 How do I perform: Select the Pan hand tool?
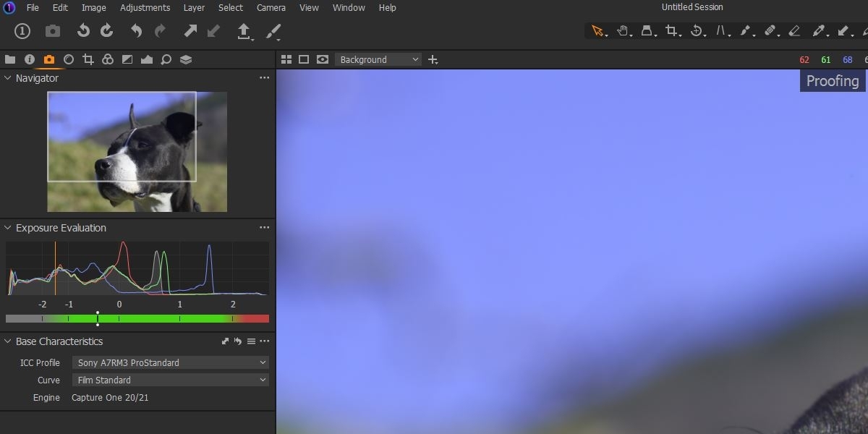(x=621, y=30)
